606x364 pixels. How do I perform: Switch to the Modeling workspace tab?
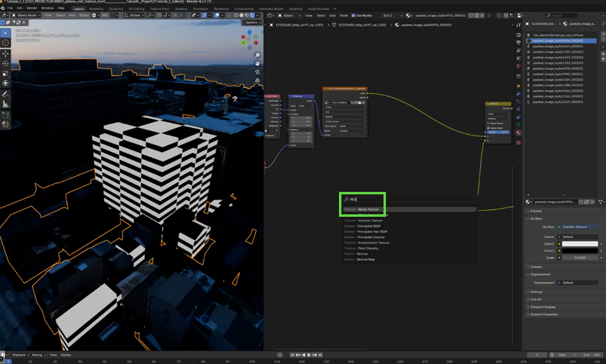[95, 9]
